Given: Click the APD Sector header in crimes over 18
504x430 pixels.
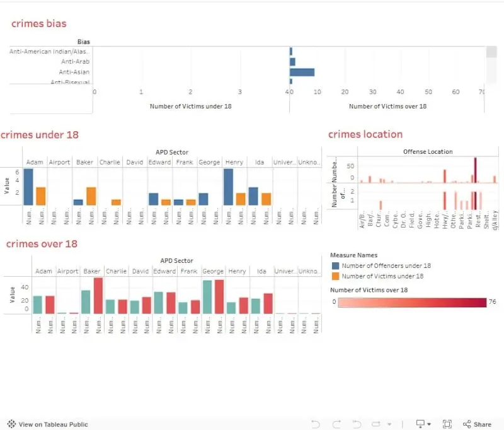Looking at the screenshot, I should tap(176, 260).
